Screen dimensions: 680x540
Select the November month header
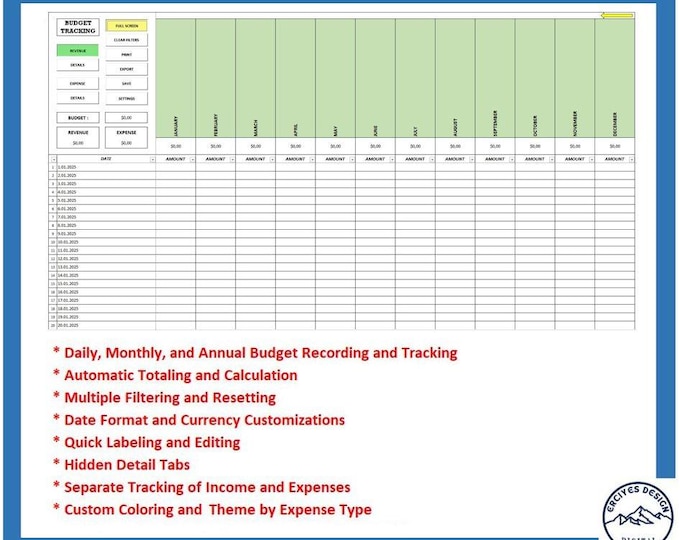click(x=575, y=78)
